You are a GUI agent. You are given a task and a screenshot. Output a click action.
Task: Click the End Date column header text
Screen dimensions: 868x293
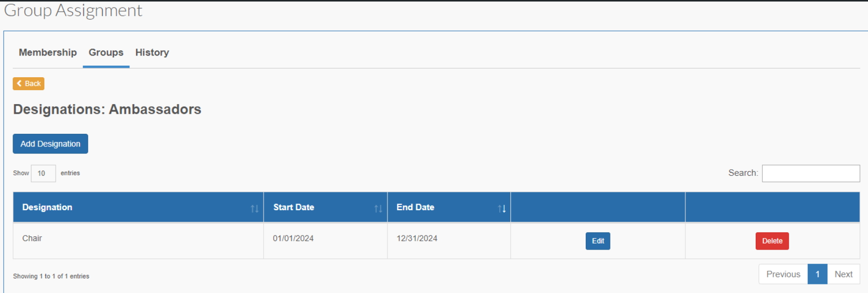(x=415, y=208)
